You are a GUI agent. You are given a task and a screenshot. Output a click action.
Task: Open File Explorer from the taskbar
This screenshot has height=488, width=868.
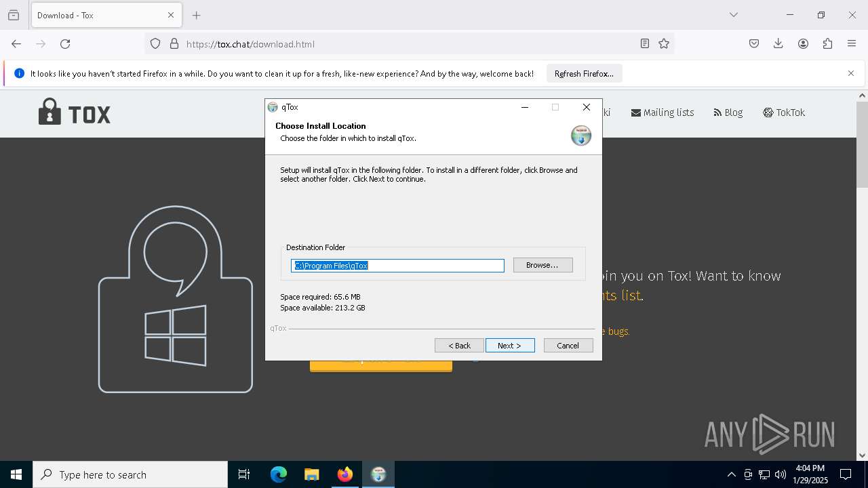coord(311,474)
